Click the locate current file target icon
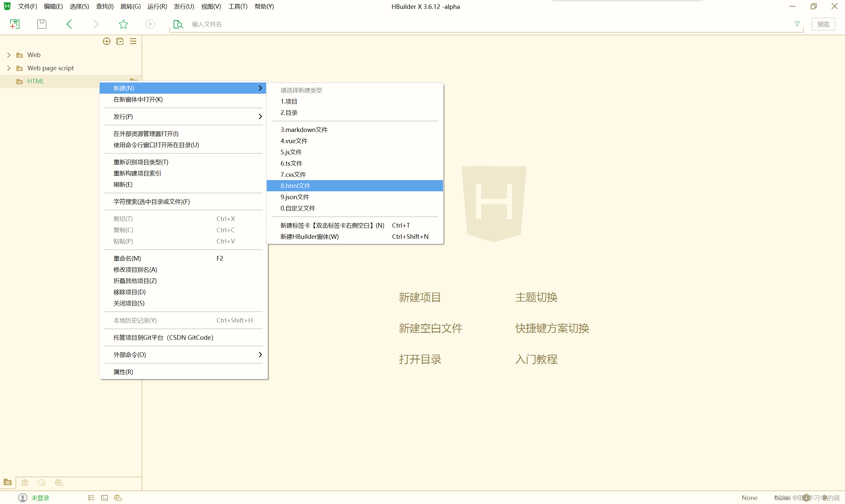Viewport: 845px width, 504px height. click(107, 42)
